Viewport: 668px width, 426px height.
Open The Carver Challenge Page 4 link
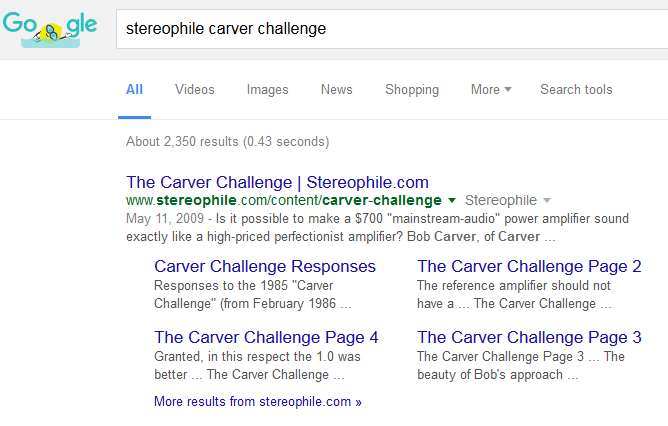click(x=266, y=337)
